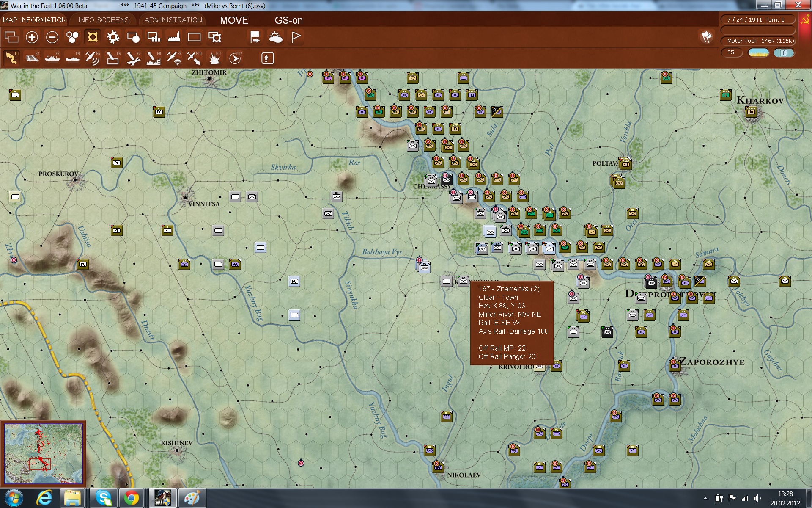
Task: Select the F3 naval transport ship icon
Action: point(52,58)
